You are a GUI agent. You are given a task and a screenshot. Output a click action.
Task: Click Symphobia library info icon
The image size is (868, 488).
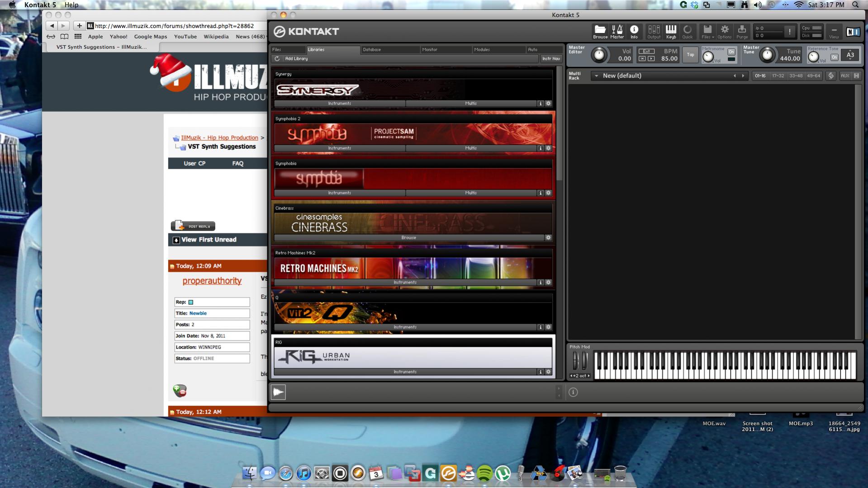point(540,193)
